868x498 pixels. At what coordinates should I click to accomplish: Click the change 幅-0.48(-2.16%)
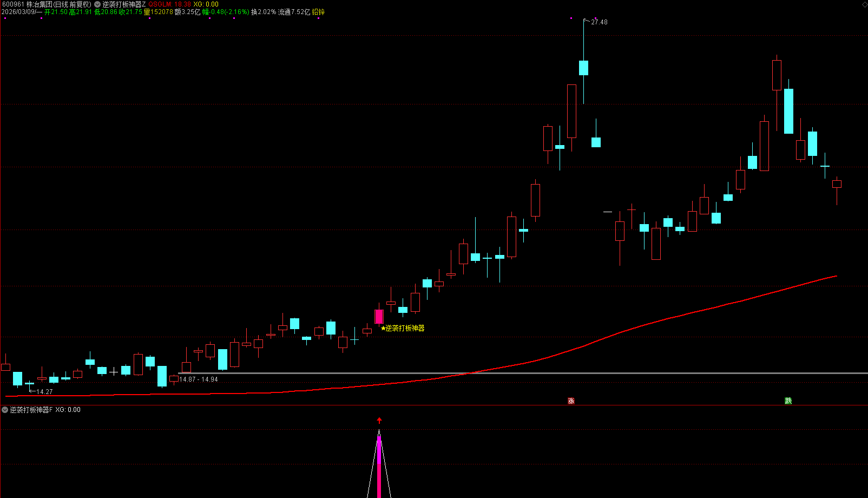pyautogui.click(x=226, y=12)
